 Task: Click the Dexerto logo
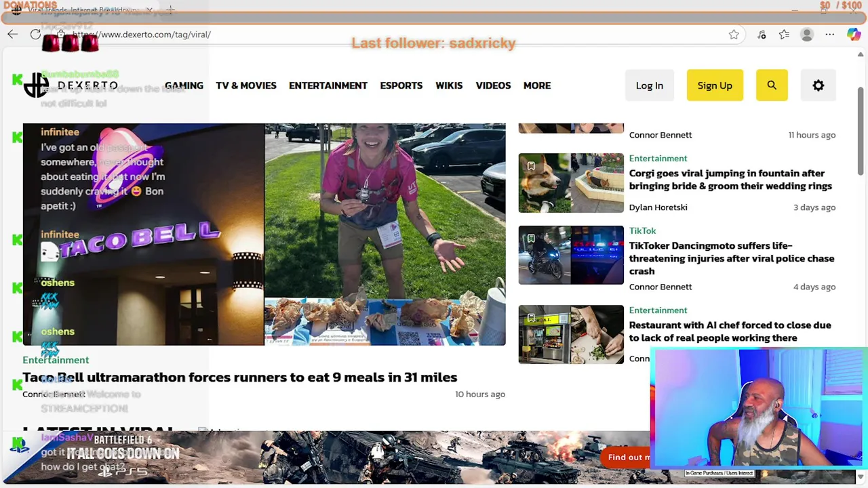click(x=71, y=85)
